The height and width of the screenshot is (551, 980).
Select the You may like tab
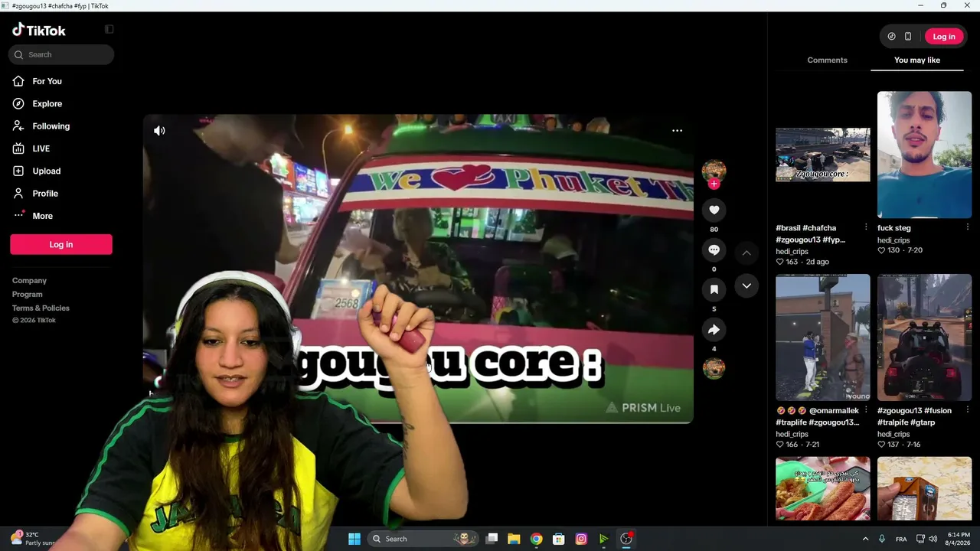pos(917,60)
